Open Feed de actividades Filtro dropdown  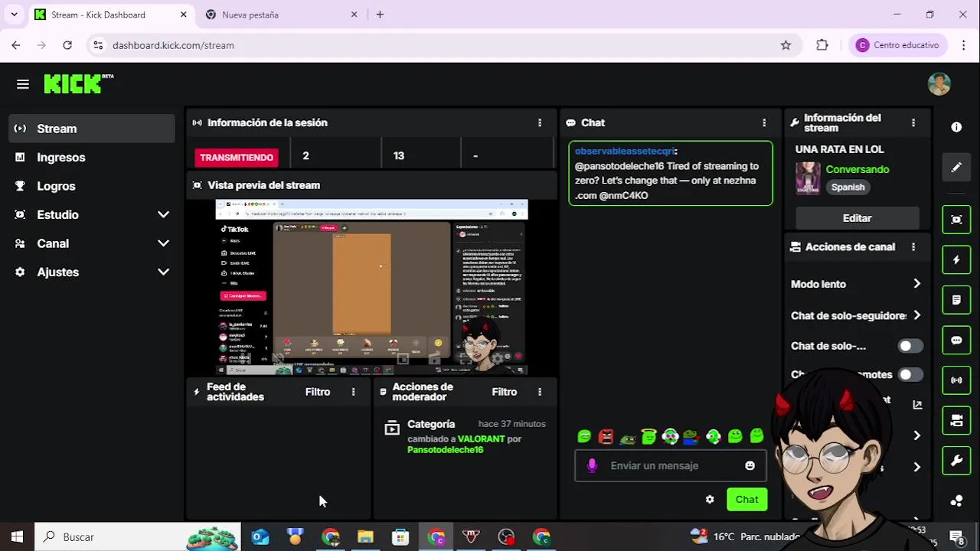318,392
